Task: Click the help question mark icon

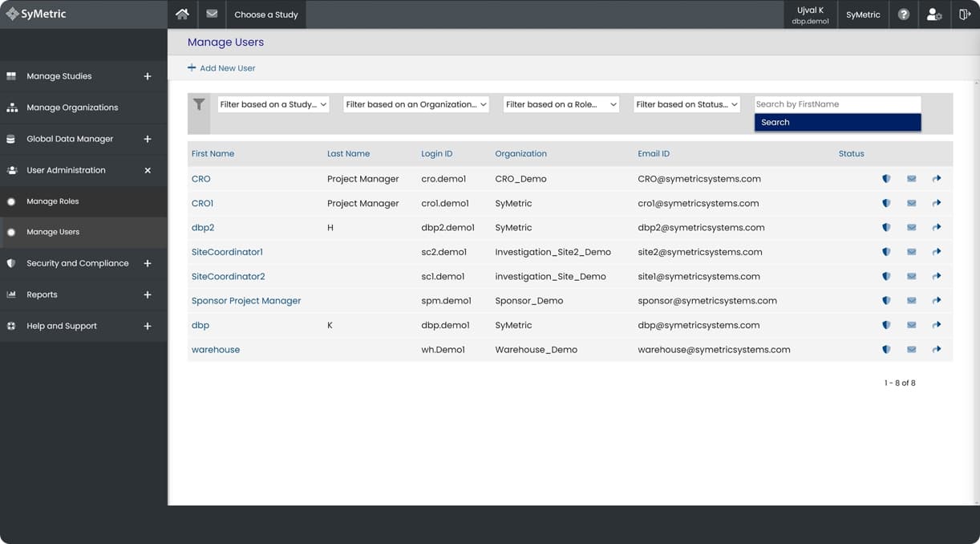Action: pyautogui.click(x=903, y=14)
